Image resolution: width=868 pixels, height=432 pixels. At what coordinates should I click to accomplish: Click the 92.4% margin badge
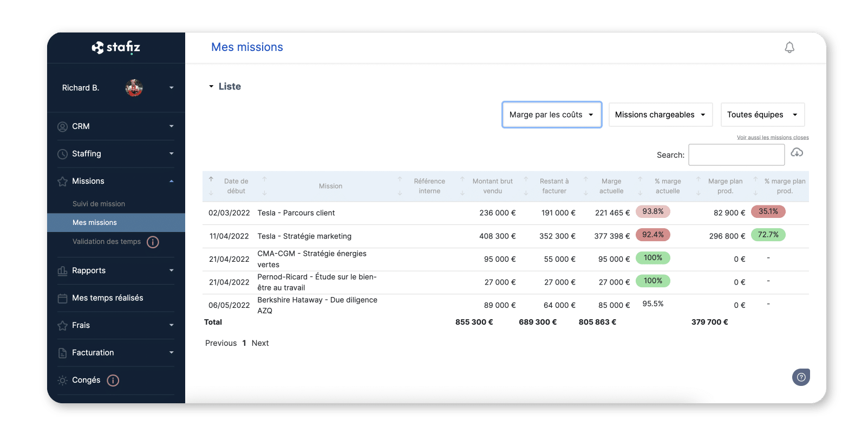[x=653, y=235]
